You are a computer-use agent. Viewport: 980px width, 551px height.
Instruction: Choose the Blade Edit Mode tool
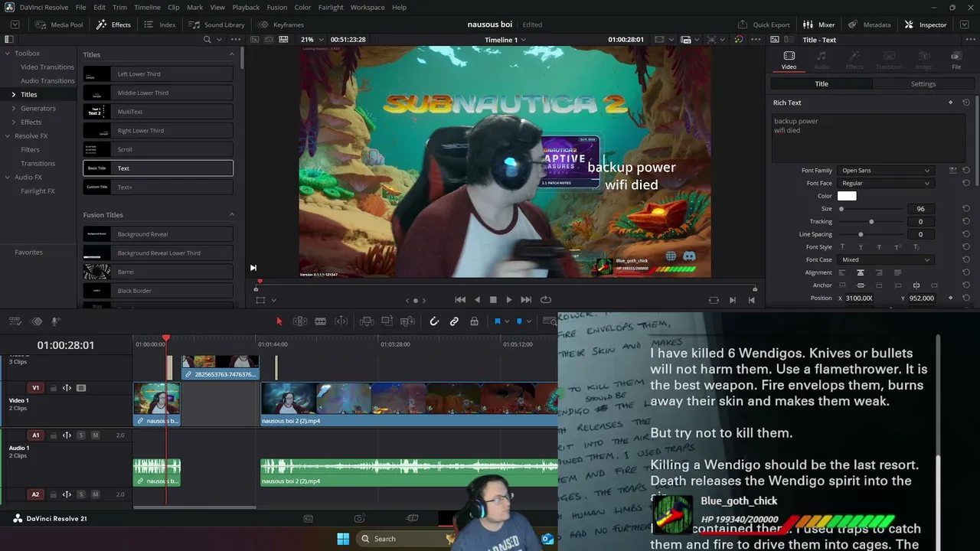click(321, 321)
